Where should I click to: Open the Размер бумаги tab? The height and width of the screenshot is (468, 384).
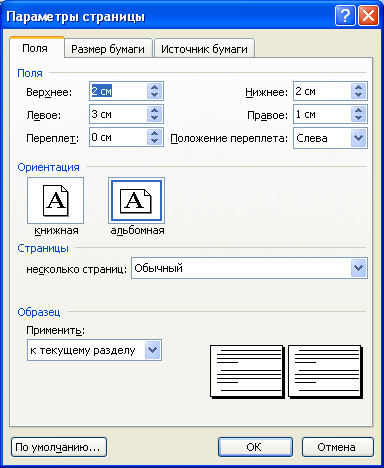pyautogui.click(x=108, y=49)
